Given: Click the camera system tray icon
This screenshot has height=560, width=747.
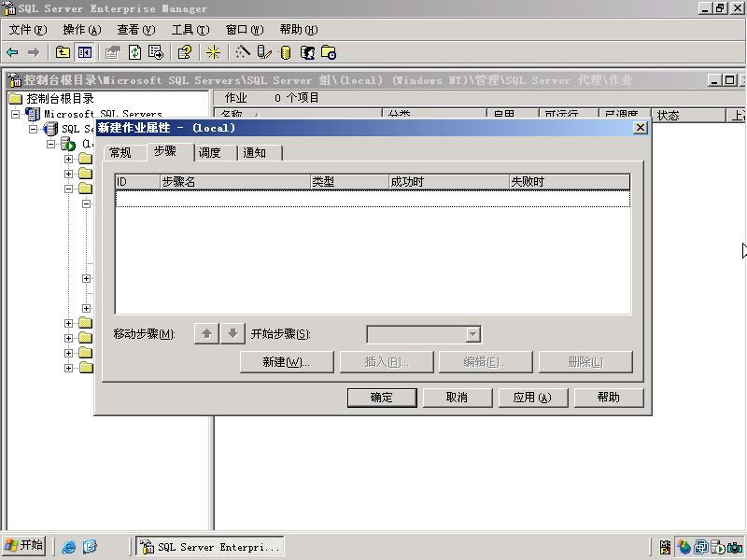Looking at the screenshot, I should point(735,547).
